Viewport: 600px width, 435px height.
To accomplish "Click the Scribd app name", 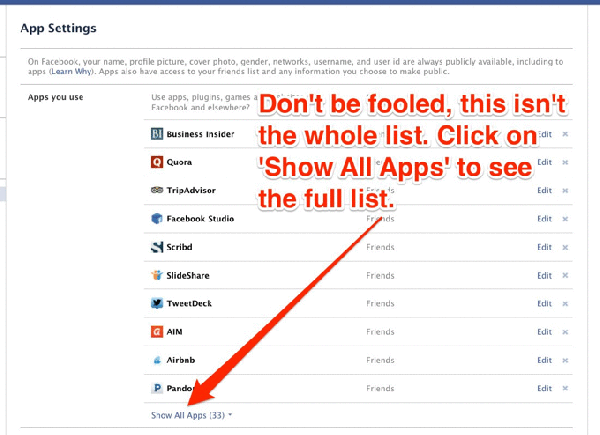I will (179, 247).
